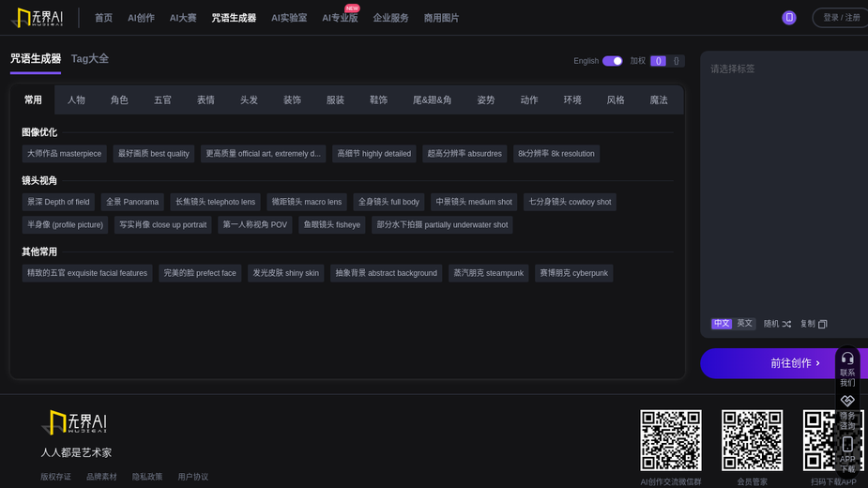Click the purple mobile phone icon in header
Viewport: 868px width, 488px height.
pos(789,18)
